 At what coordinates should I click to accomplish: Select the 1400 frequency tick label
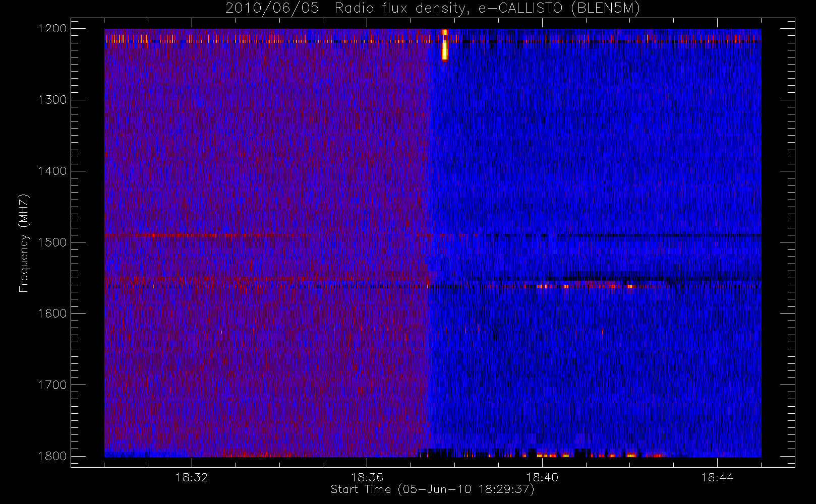(x=52, y=171)
